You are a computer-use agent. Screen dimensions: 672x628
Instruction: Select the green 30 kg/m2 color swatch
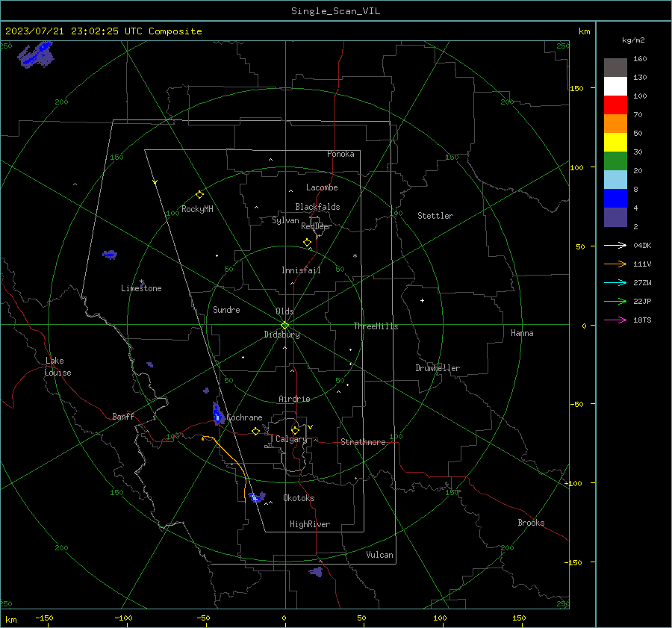coord(615,161)
